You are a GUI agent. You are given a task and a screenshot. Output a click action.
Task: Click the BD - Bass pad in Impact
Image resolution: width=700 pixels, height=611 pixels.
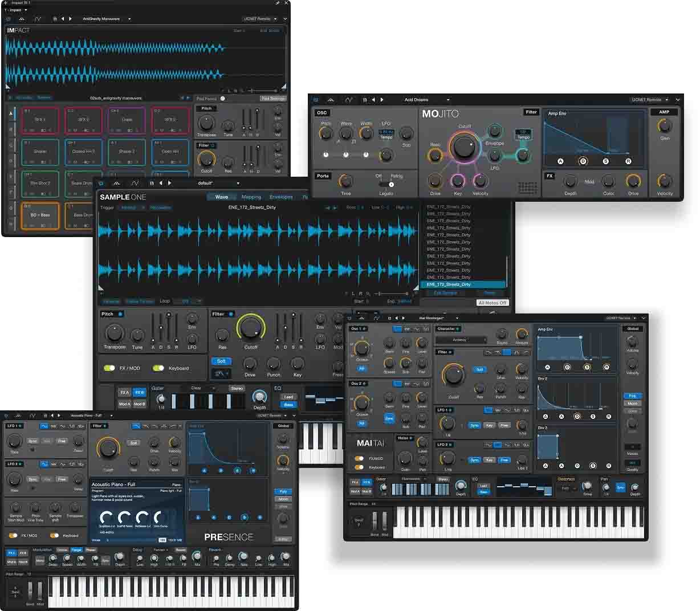click(x=40, y=215)
